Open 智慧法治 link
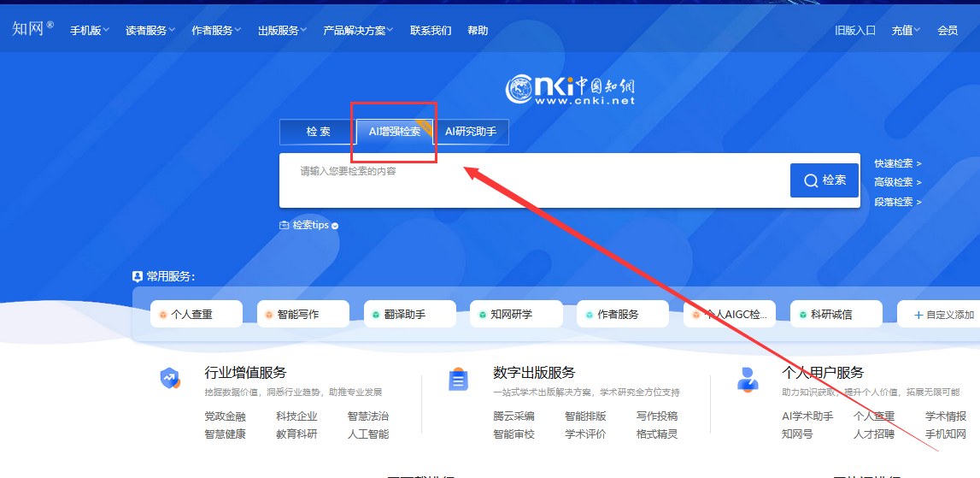The width and height of the screenshot is (980, 478). coord(368,416)
